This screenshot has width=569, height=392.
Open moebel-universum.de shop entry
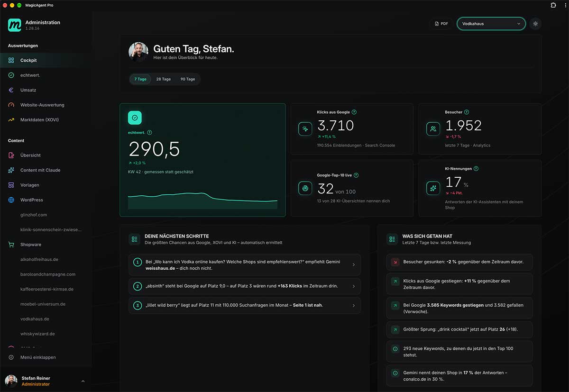43,304
